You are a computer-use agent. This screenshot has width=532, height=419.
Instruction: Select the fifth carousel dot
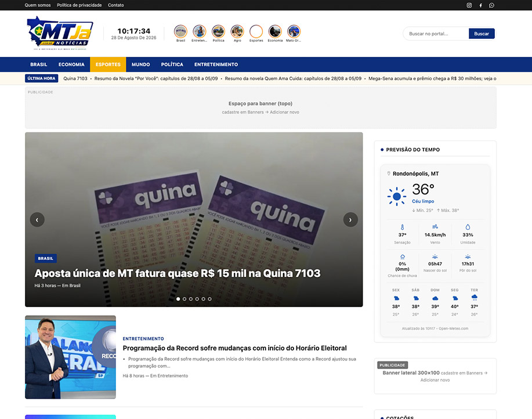pos(203,299)
